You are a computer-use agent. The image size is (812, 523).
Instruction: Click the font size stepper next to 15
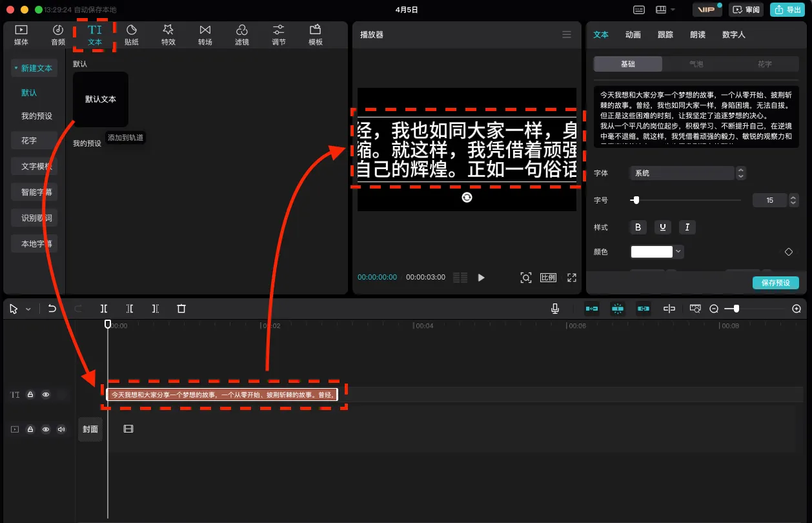(x=794, y=200)
